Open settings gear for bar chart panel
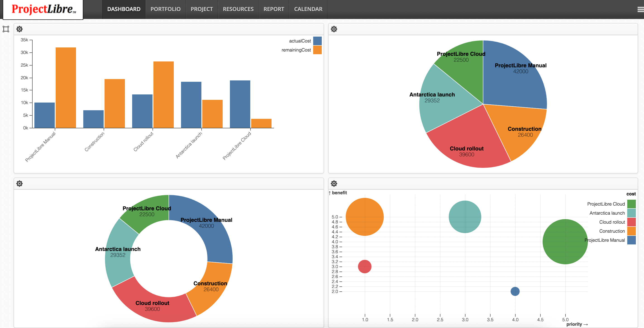Viewport: 644px width, 328px height. [x=20, y=29]
